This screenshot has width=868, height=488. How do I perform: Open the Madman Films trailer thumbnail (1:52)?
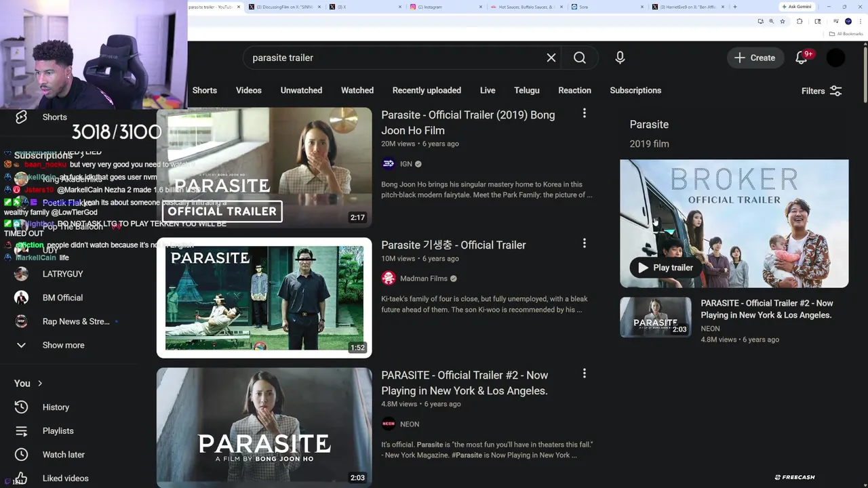[x=264, y=298]
